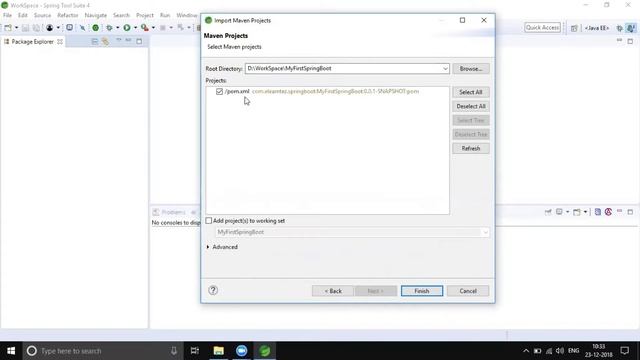Open the Search menu
Image resolution: width=640 pixels, height=360 pixels.
tap(121, 15)
